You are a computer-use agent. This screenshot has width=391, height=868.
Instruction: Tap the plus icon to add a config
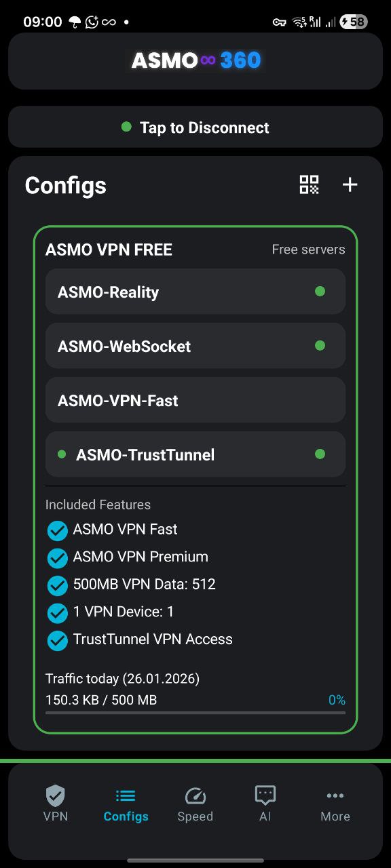pyautogui.click(x=350, y=184)
